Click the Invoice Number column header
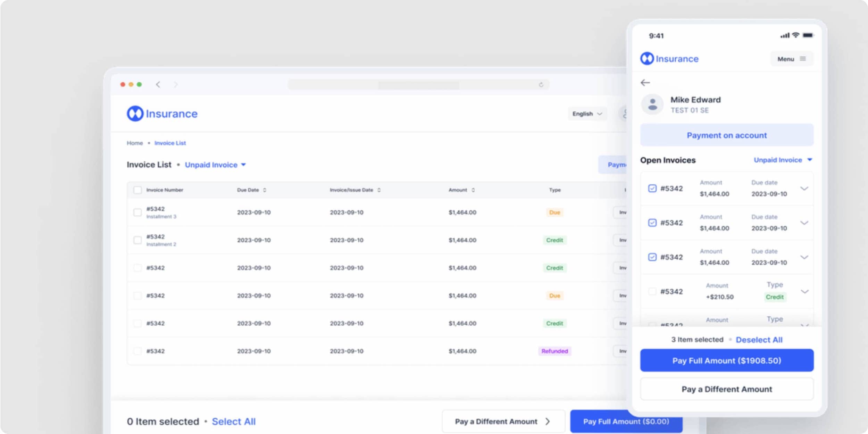 point(165,190)
